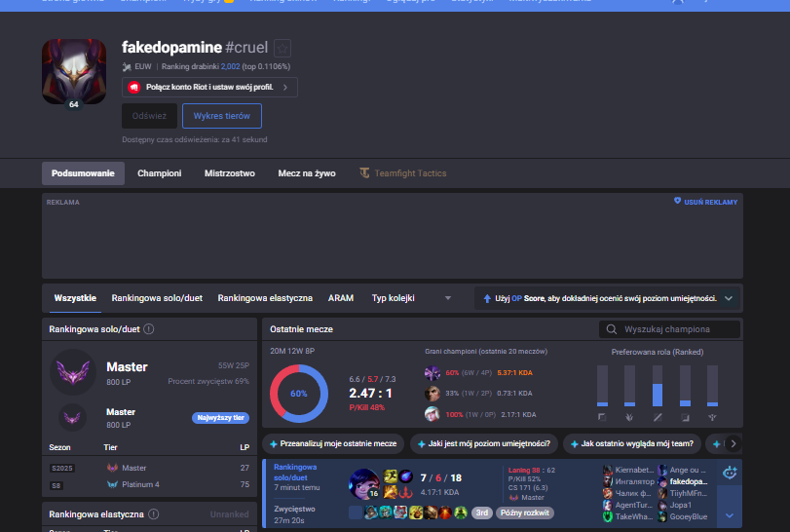Open the Mecz na żywo tab
This screenshot has height=532, width=790.
point(307,173)
